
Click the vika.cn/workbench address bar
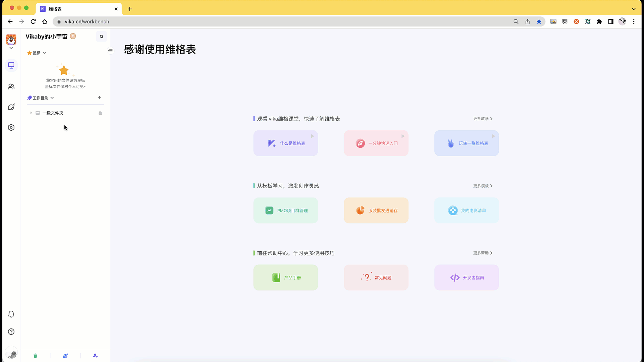(282, 21)
